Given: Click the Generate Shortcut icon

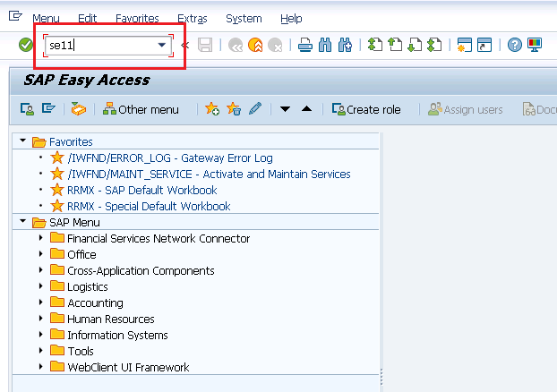Looking at the screenshot, I should tap(484, 45).
